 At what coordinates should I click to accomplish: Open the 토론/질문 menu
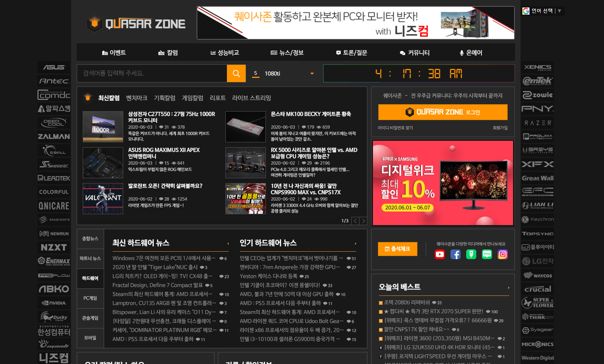352,52
